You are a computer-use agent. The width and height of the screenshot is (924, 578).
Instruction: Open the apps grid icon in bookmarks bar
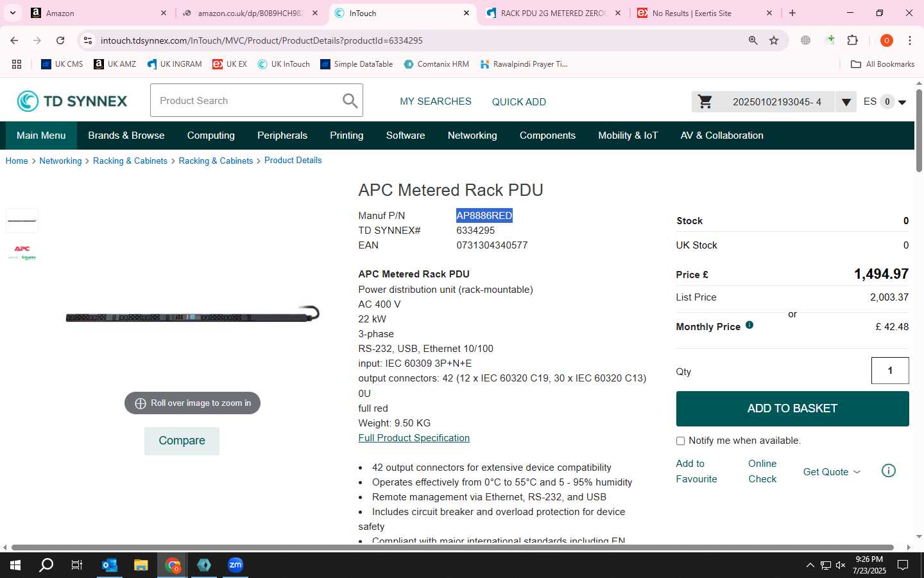[x=17, y=64]
